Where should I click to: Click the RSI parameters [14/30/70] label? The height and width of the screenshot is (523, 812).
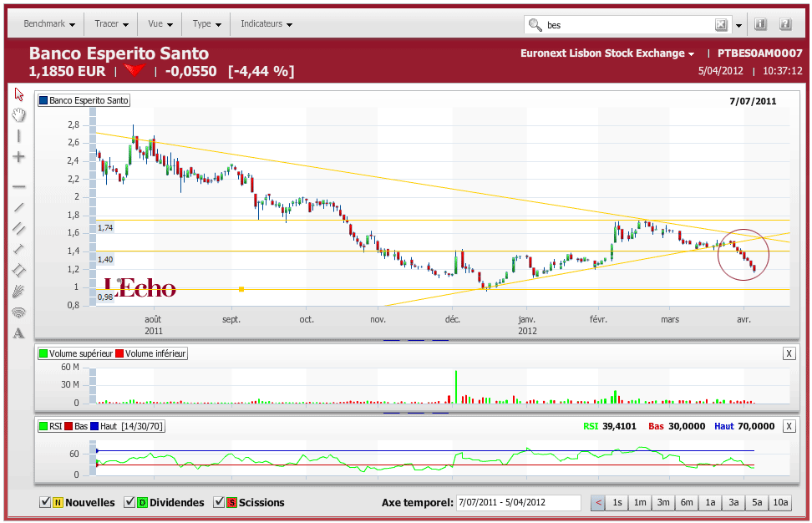pos(142,426)
